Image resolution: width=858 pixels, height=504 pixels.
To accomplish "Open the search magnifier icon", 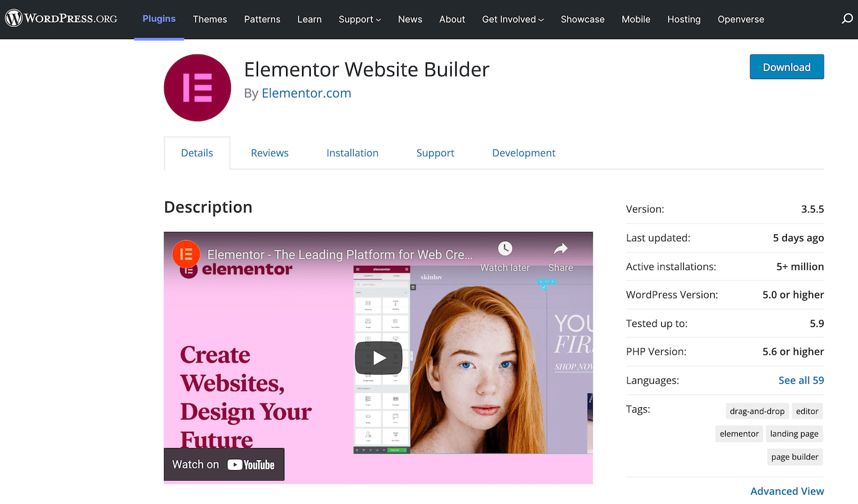I will 847,19.
